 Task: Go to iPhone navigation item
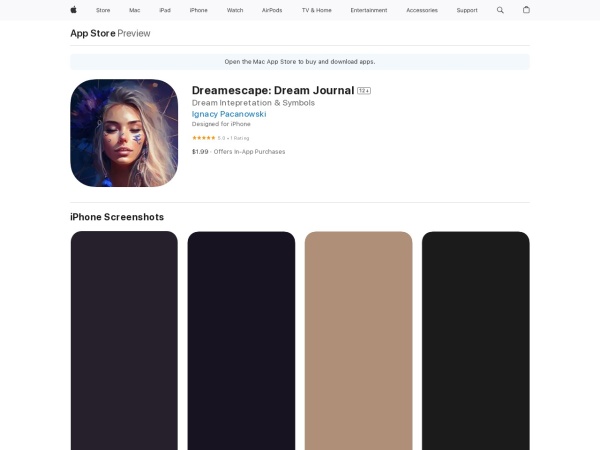pos(199,10)
